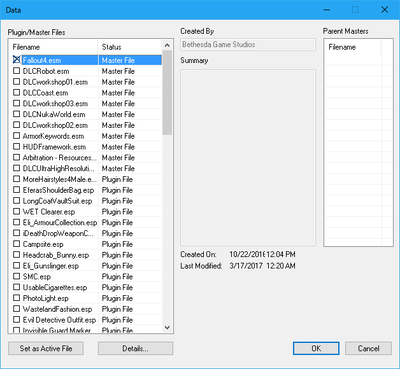This screenshot has height=369, width=400.
Task: Enable the DLCCoast.esm plugin checkbox
Action: pos(16,92)
